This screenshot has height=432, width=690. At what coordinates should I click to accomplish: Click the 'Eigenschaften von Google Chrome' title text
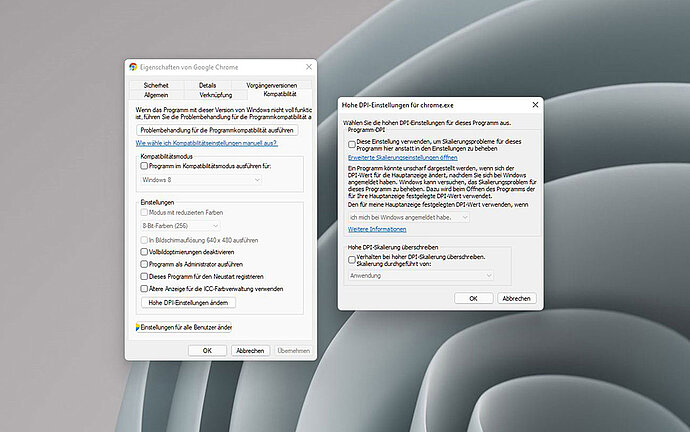pos(189,67)
